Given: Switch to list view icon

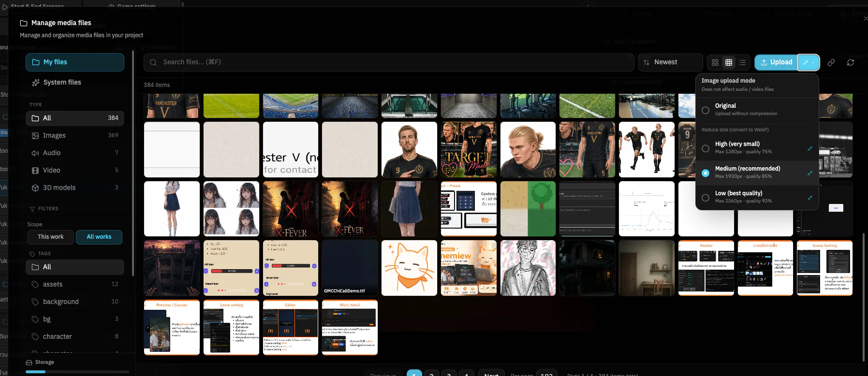Looking at the screenshot, I should pyautogui.click(x=742, y=62).
